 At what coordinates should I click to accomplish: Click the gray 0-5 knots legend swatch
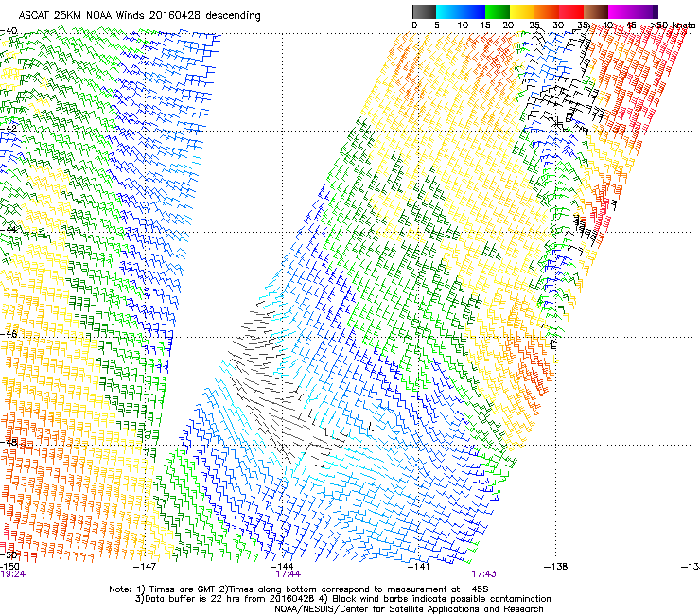pyautogui.click(x=424, y=11)
